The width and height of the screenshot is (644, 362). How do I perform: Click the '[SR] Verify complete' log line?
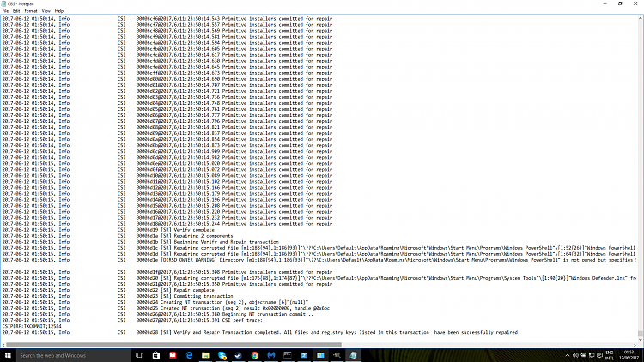108,230
